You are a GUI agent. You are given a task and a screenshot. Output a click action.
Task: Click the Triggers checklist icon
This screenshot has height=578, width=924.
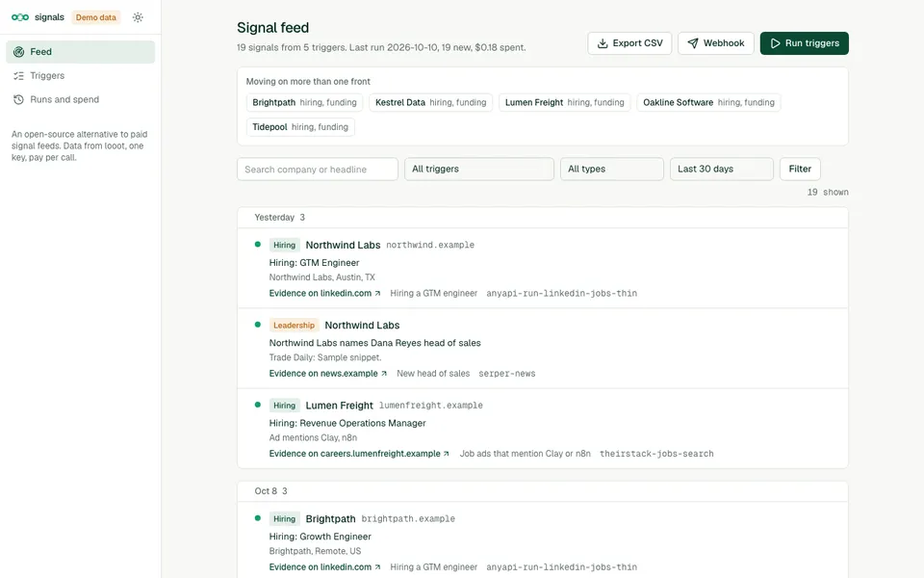19,75
